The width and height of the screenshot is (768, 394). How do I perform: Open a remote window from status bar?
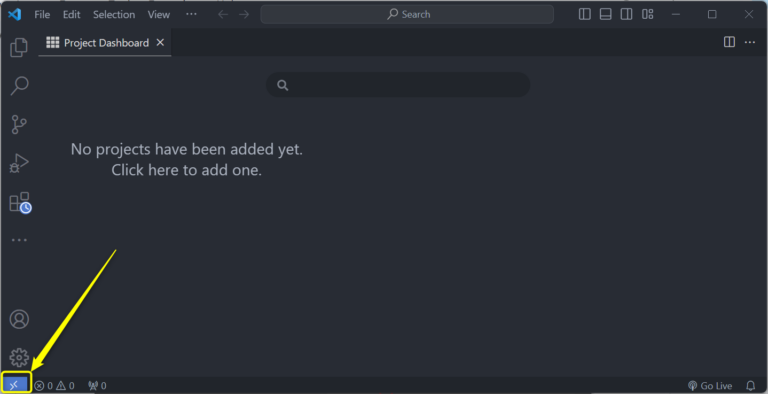tap(15, 385)
